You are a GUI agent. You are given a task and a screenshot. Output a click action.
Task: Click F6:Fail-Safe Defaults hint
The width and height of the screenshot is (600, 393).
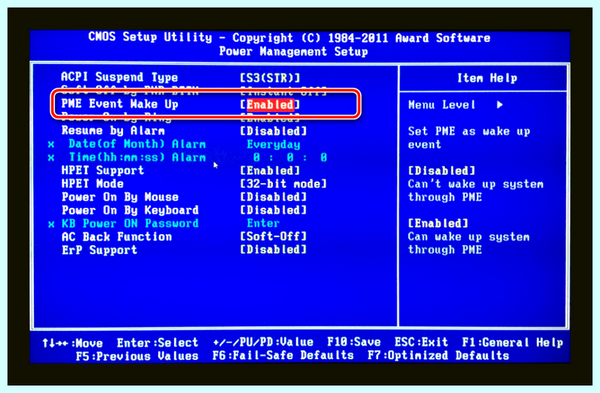click(283, 356)
